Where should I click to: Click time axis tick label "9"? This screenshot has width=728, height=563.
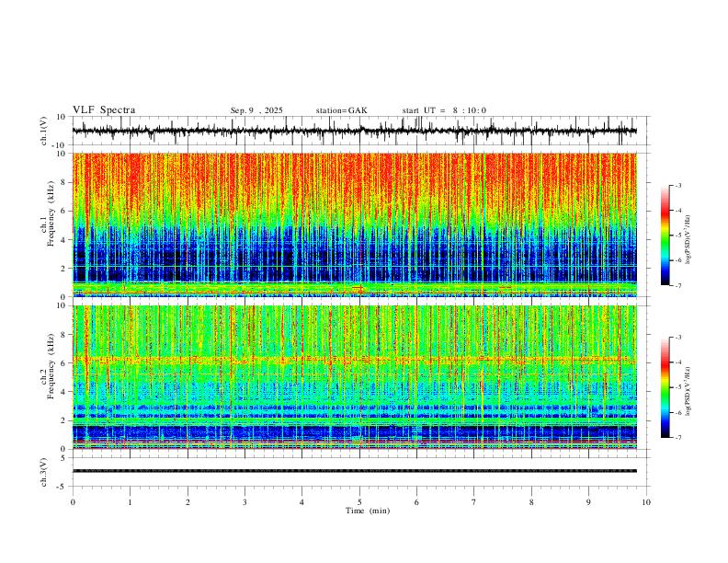point(588,502)
